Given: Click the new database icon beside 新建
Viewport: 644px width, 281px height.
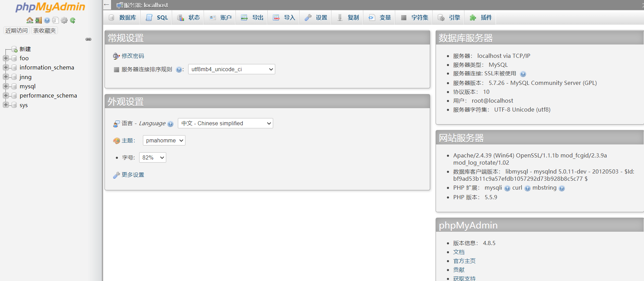Looking at the screenshot, I should [x=14, y=49].
